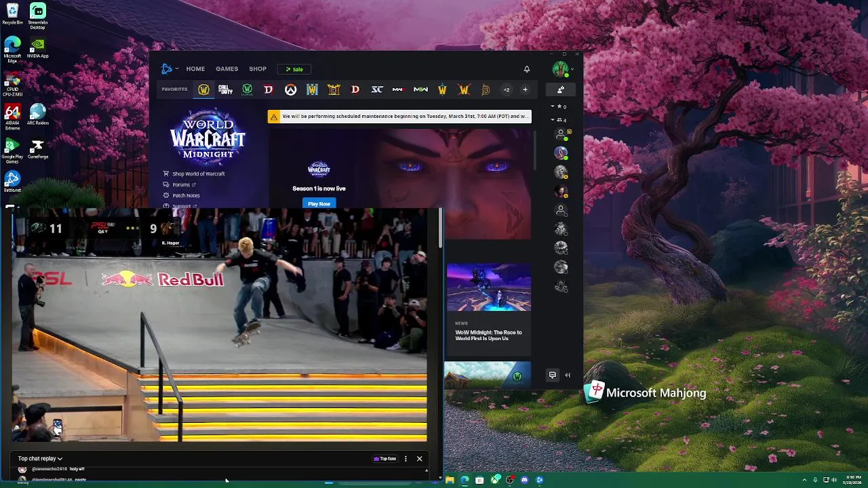This screenshot has width=868, height=488.
Task: Click the Play Now button
Action: tap(319, 203)
